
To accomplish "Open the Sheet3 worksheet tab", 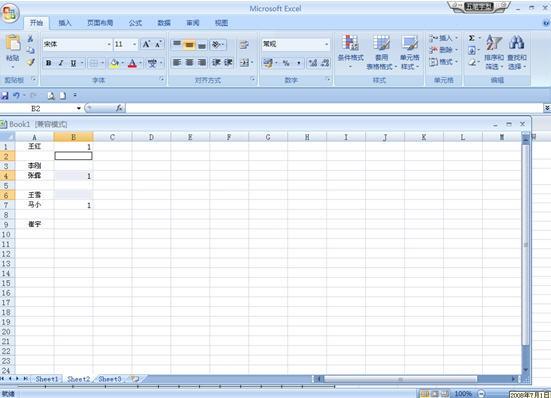I will 110,379.
